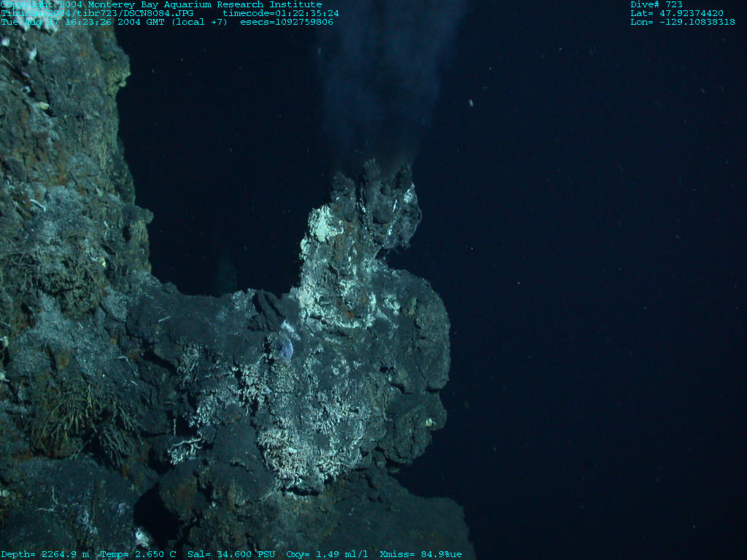The width and height of the screenshot is (747, 560).
Task: Select the date Tue Aug 17 16:23:26 2004 GMT
Action: coord(82,22)
